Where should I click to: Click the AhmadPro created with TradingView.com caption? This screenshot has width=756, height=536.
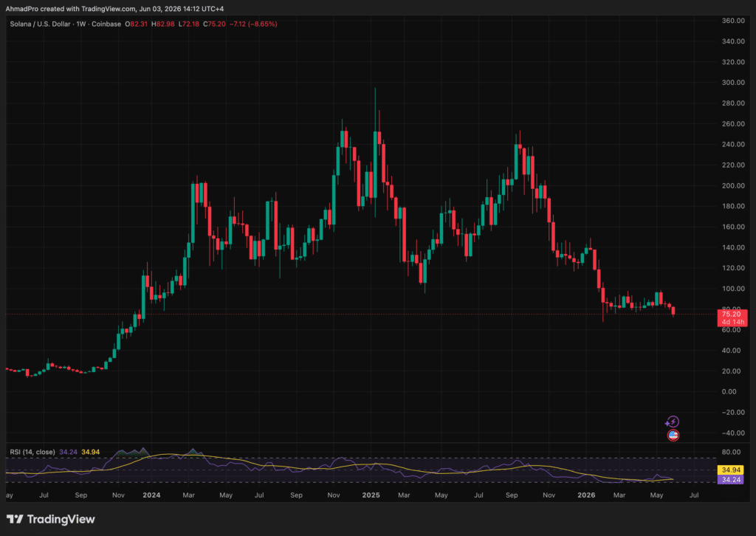(x=114, y=9)
